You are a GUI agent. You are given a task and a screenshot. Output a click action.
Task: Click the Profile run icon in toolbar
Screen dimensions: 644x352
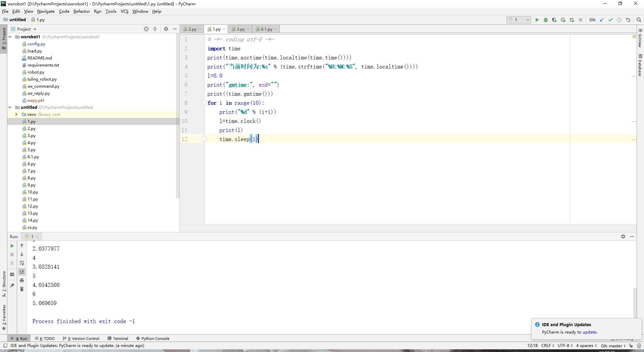pos(563,20)
